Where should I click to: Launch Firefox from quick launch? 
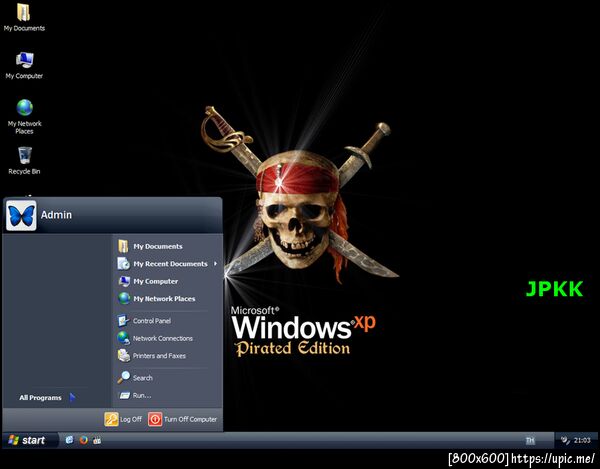[83, 440]
